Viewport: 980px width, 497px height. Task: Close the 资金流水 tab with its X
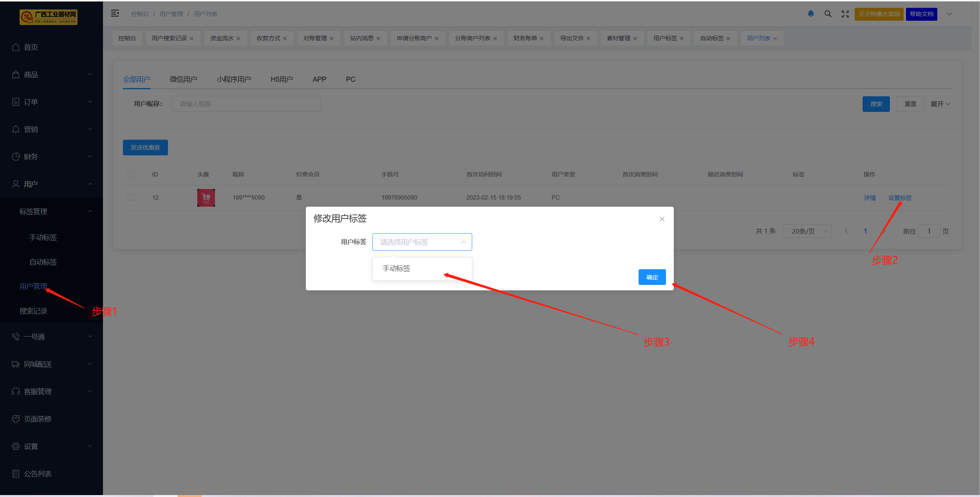[238, 38]
